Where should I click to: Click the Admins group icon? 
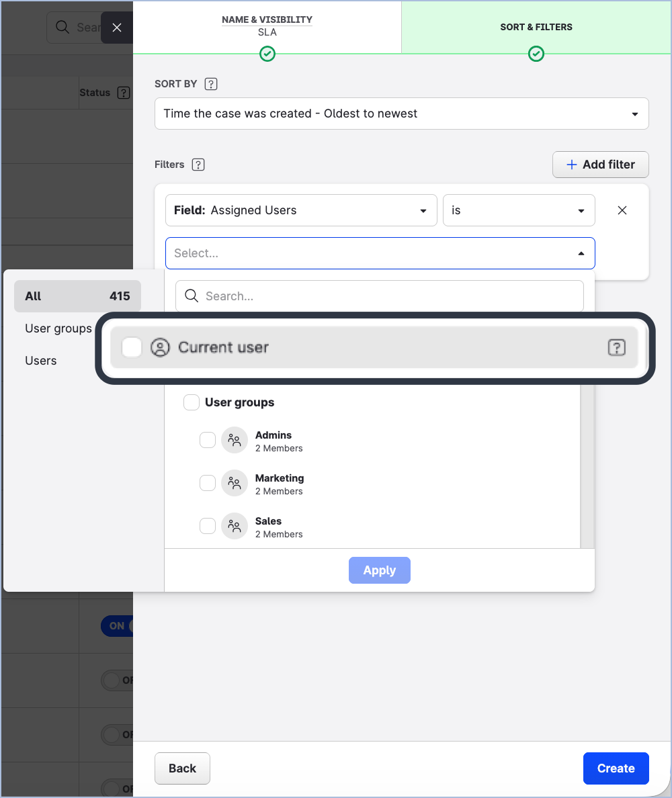(x=235, y=441)
